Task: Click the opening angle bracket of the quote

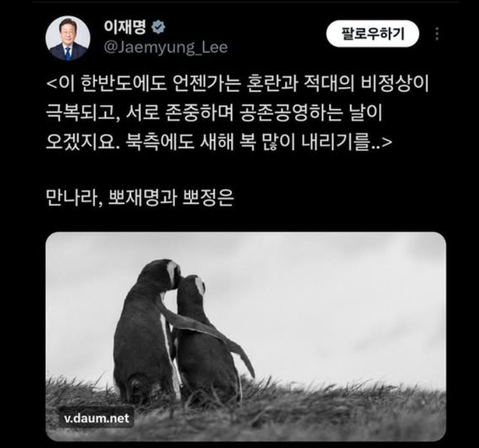Action: [50, 83]
